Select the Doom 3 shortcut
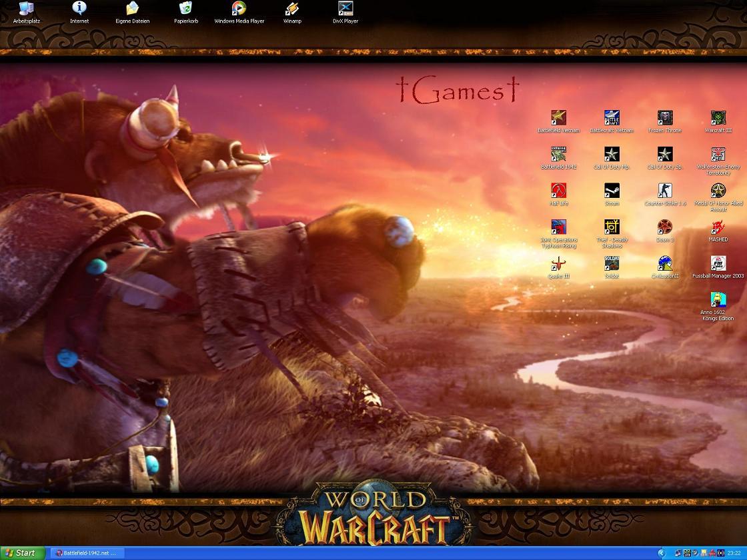This screenshot has height=560, width=747. (665, 227)
